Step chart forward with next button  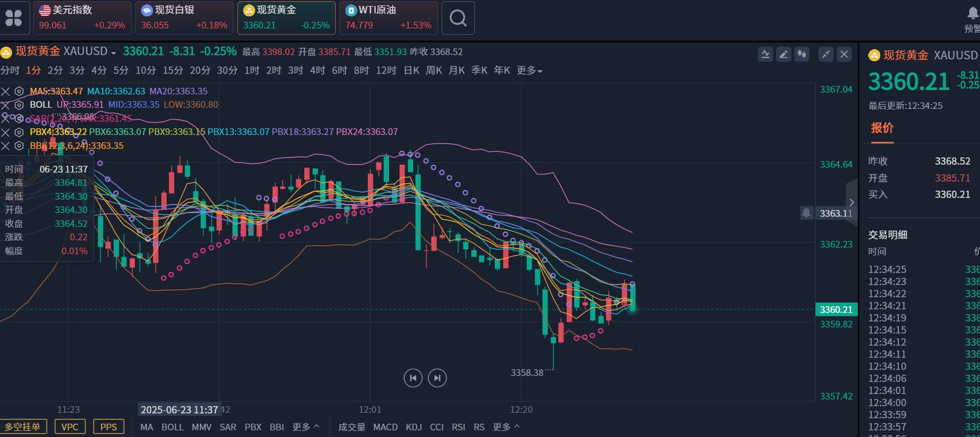[x=437, y=378]
